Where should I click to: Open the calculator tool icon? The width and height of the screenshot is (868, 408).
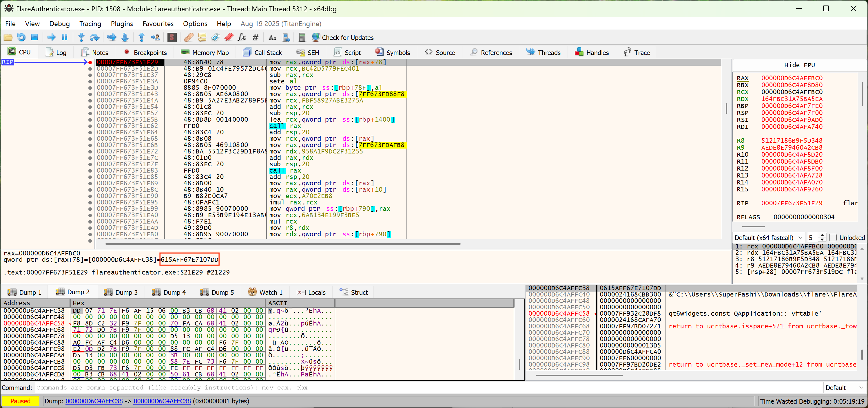pos(302,37)
